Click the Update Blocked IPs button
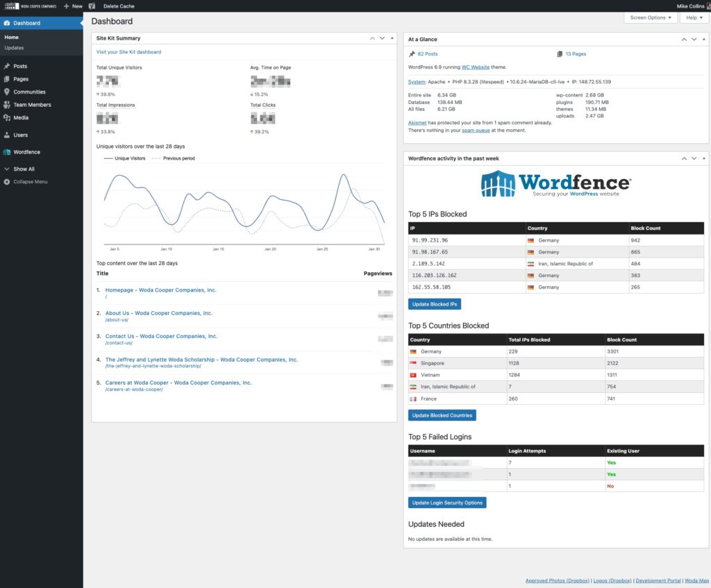Screen dimensions: 711x588 pyautogui.click(x=434, y=304)
